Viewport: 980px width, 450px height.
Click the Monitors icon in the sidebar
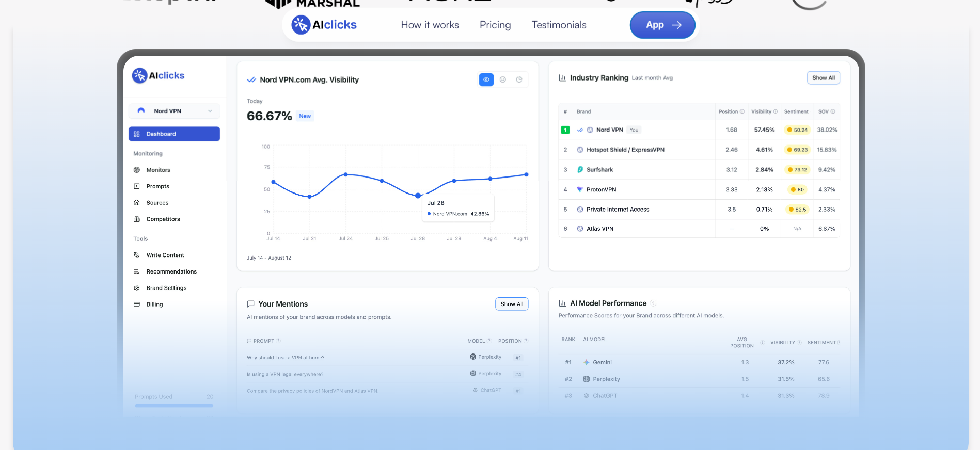137,170
